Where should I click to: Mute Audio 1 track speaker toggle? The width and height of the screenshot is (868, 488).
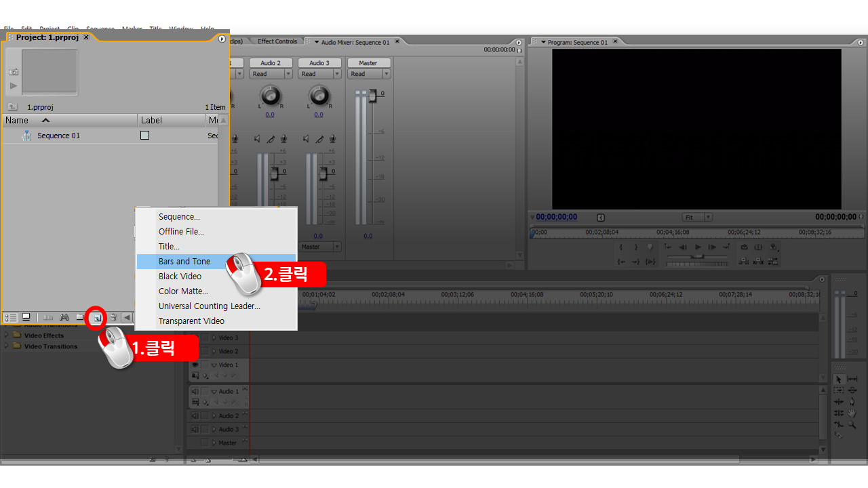(x=195, y=392)
